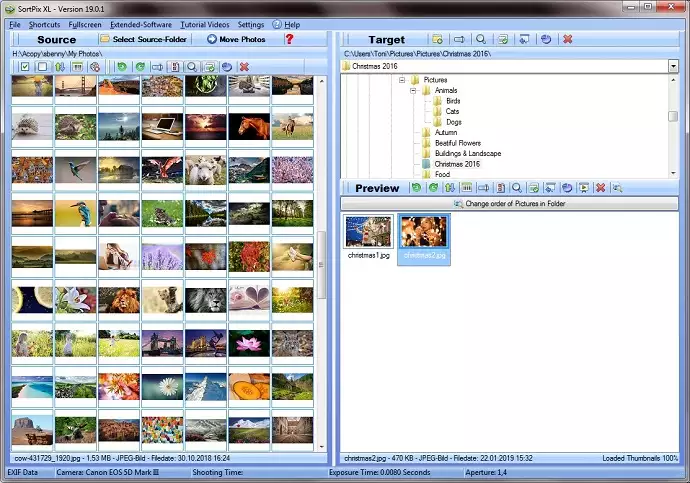Collapse the Animals folder tree node
The image size is (690, 483).
click(x=413, y=90)
